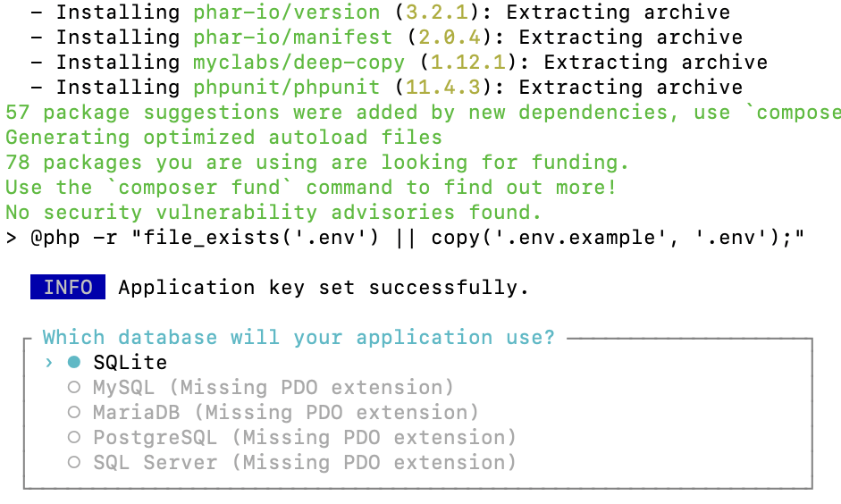Click the MariaDB (Missing PDO extension) label
The width and height of the screenshot is (841, 504).
point(286,412)
